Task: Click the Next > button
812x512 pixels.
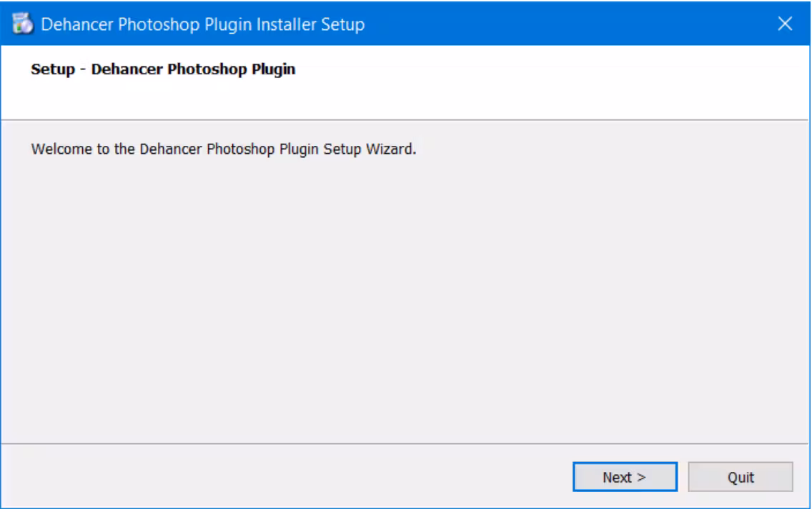Action: tap(625, 477)
